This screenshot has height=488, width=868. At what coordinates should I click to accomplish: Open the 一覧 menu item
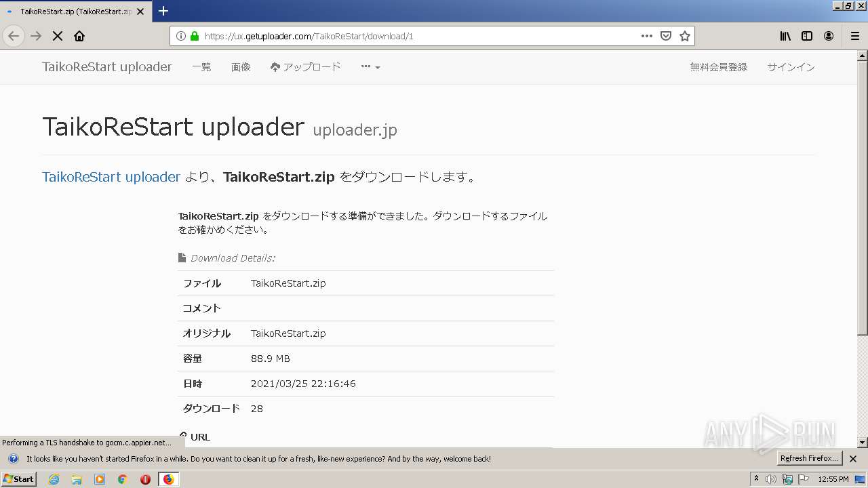click(x=201, y=66)
